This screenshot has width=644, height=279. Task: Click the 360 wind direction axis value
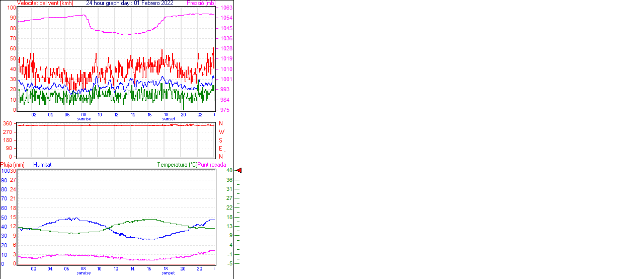tap(8, 123)
